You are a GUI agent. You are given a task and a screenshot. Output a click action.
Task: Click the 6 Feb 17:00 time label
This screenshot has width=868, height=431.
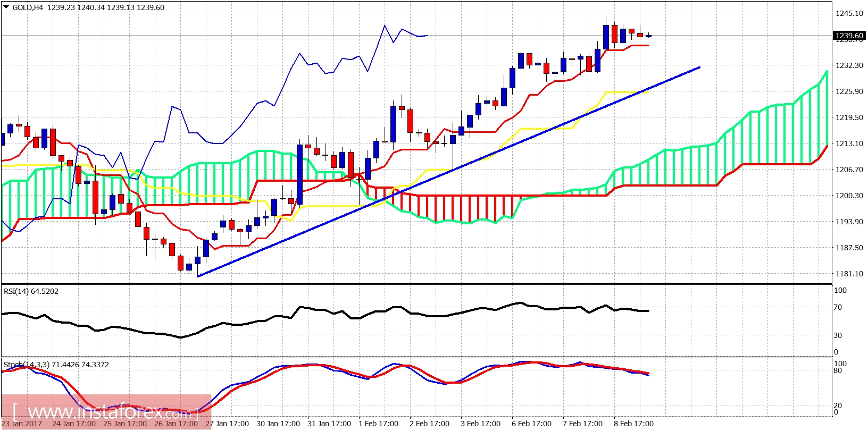pyautogui.click(x=532, y=424)
